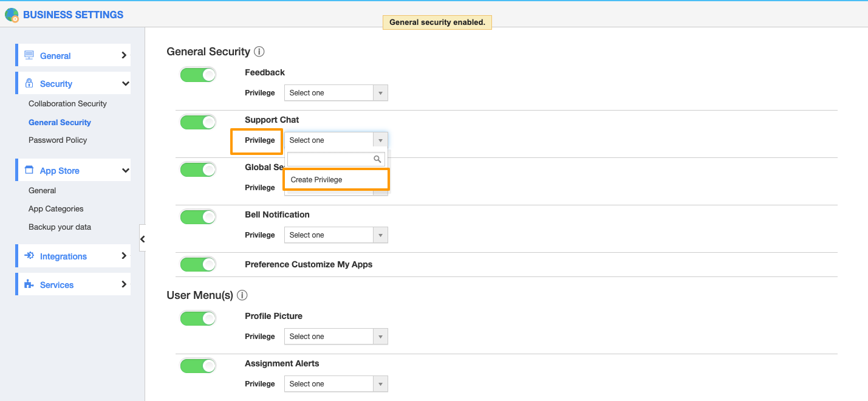Expand the Integrations sidebar section

[x=73, y=256]
